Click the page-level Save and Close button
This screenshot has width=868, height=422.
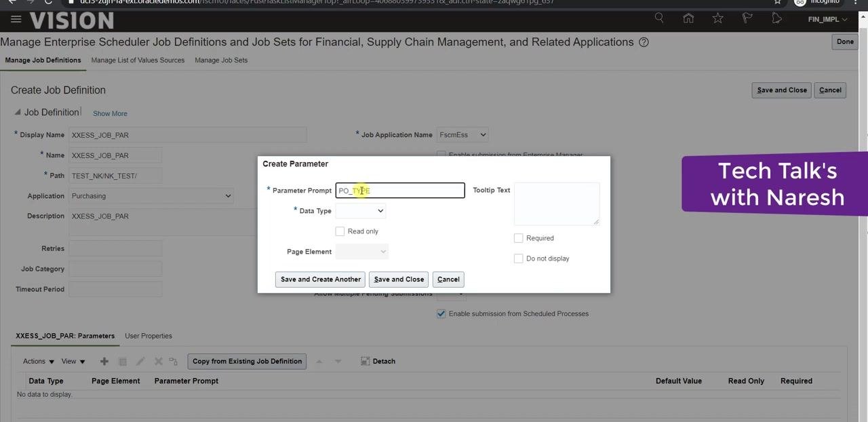782,90
